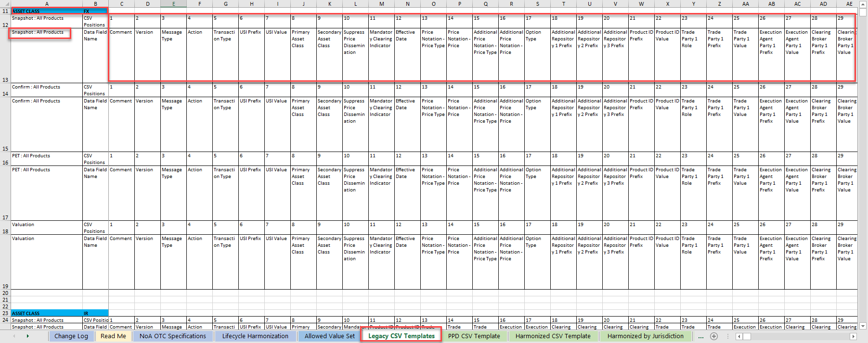The width and height of the screenshot is (868, 343).
Task: View the Harmonized by Jurisdiction sheet
Action: click(645, 336)
